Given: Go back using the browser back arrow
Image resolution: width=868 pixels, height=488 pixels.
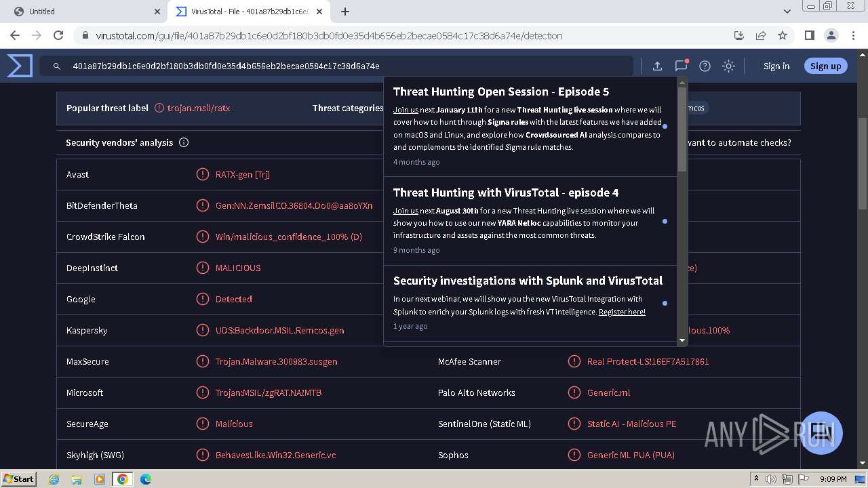Looking at the screenshot, I should (15, 35).
